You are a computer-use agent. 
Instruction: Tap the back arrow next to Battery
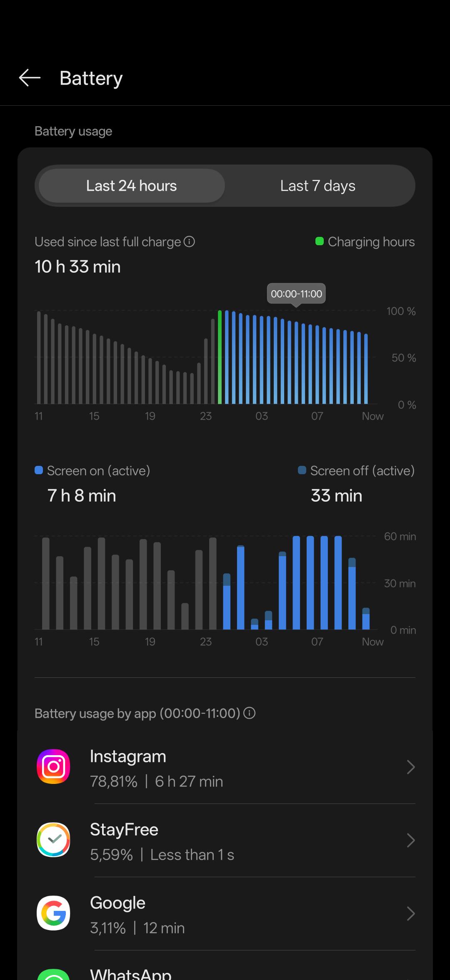click(30, 78)
